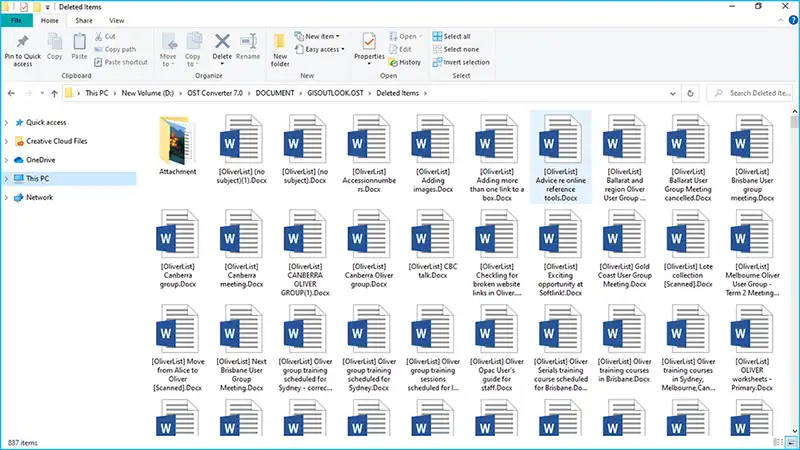Expand OneDrive tree node
This screenshot has width=800, height=450.
click(x=6, y=160)
